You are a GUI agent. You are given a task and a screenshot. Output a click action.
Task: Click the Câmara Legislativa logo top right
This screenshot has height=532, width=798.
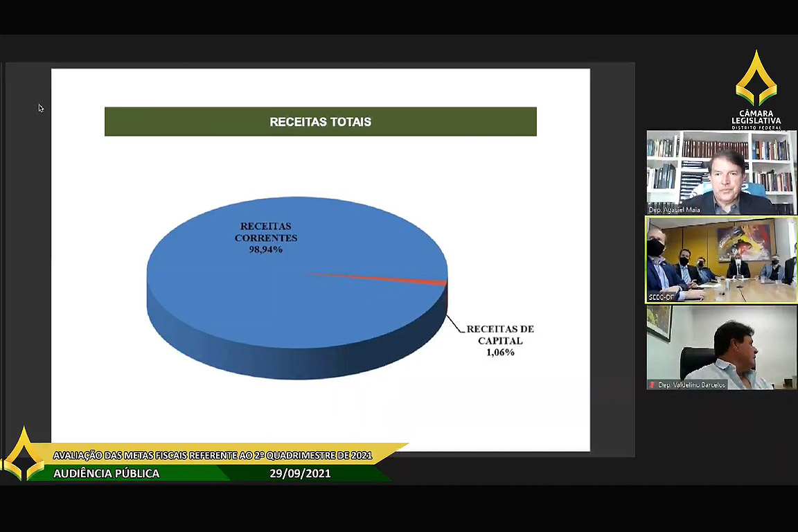(x=756, y=89)
